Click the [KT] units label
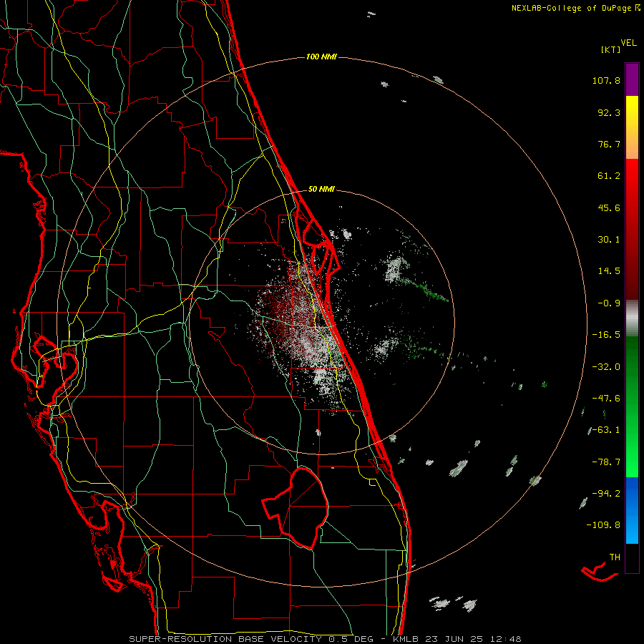 pyautogui.click(x=611, y=49)
